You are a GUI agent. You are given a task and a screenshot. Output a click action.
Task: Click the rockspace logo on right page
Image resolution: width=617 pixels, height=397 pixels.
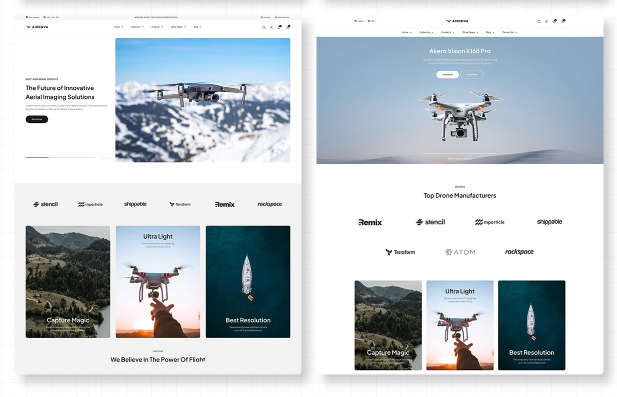coord(519,252)
